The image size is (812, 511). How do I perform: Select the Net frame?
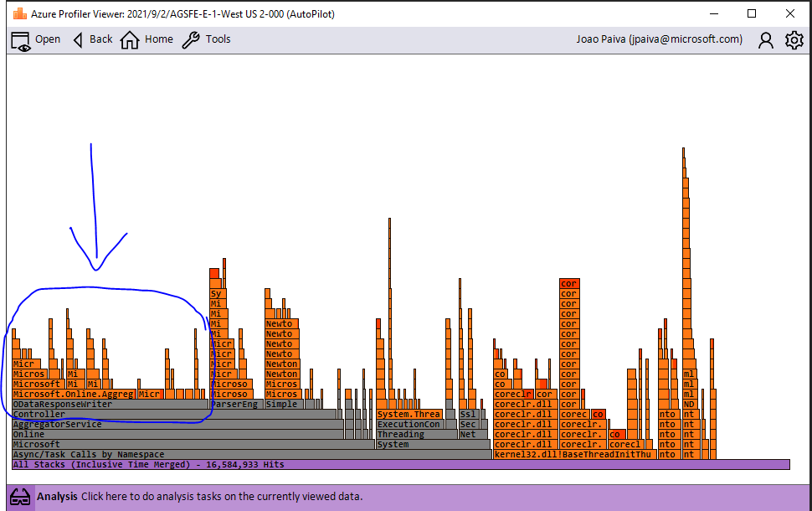473,434
